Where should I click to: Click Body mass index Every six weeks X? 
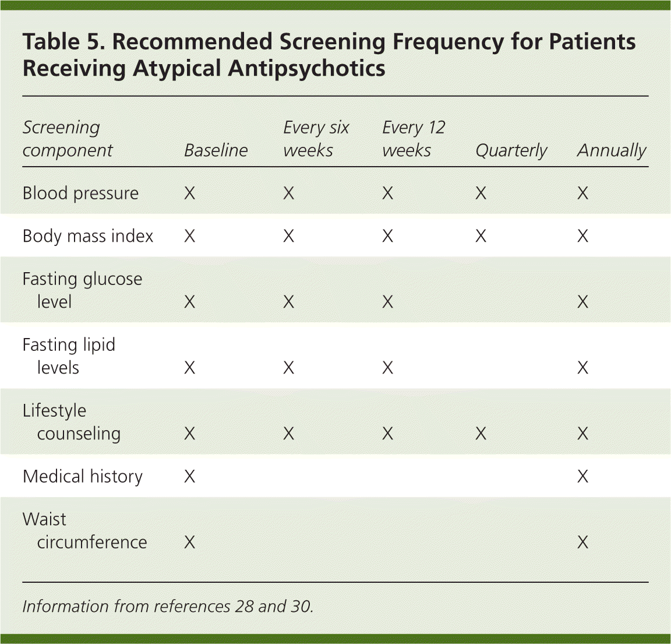[288, 236]
